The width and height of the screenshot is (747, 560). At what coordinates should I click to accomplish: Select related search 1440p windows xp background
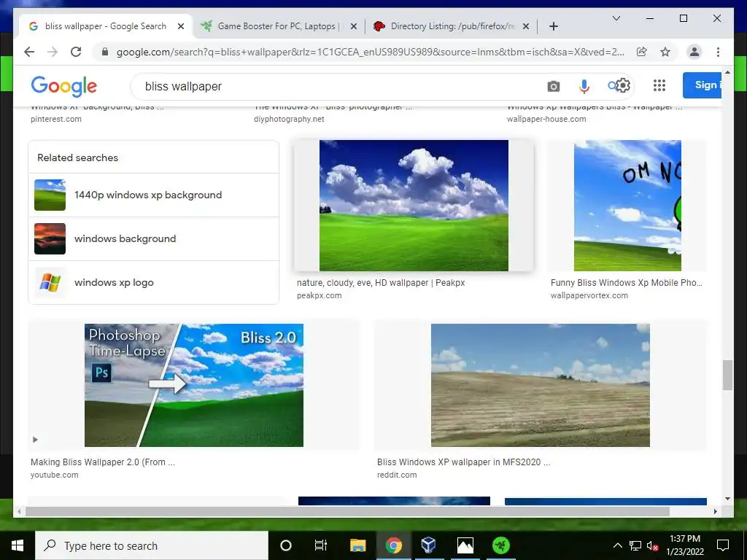[x=153, y=195]
